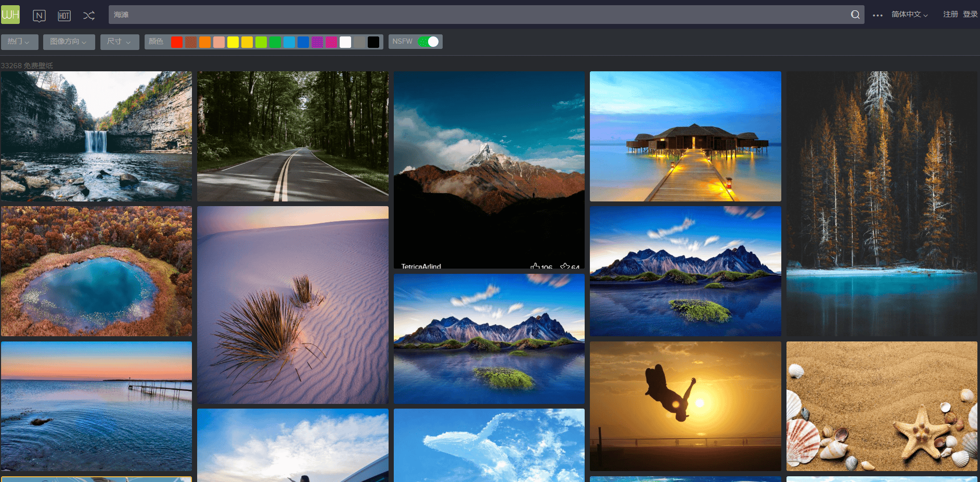980x482 pixels.
Task: Click the random shuffle icon
Action: click(x=89, y=16)
